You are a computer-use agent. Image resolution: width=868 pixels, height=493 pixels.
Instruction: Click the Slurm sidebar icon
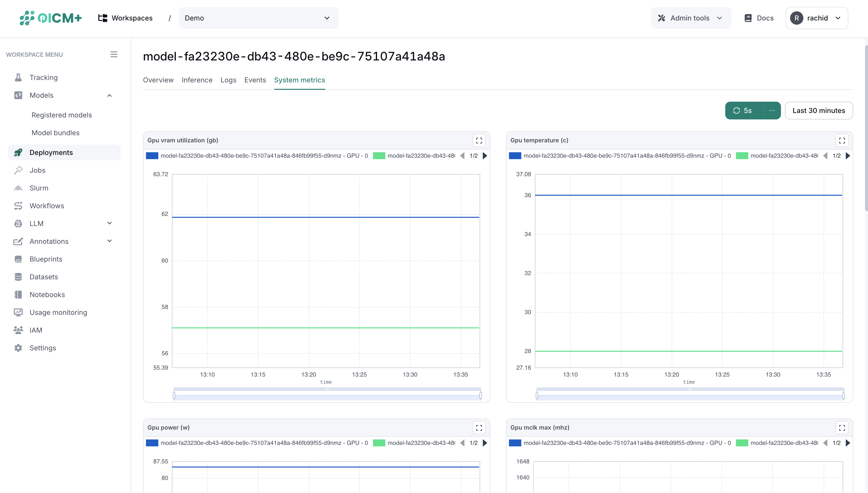point(18,188)
